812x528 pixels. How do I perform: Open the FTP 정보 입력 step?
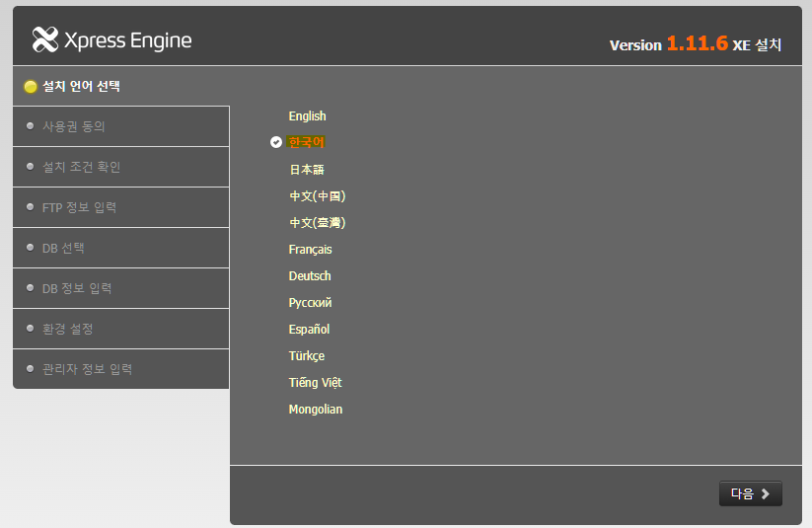pos(120,207)
